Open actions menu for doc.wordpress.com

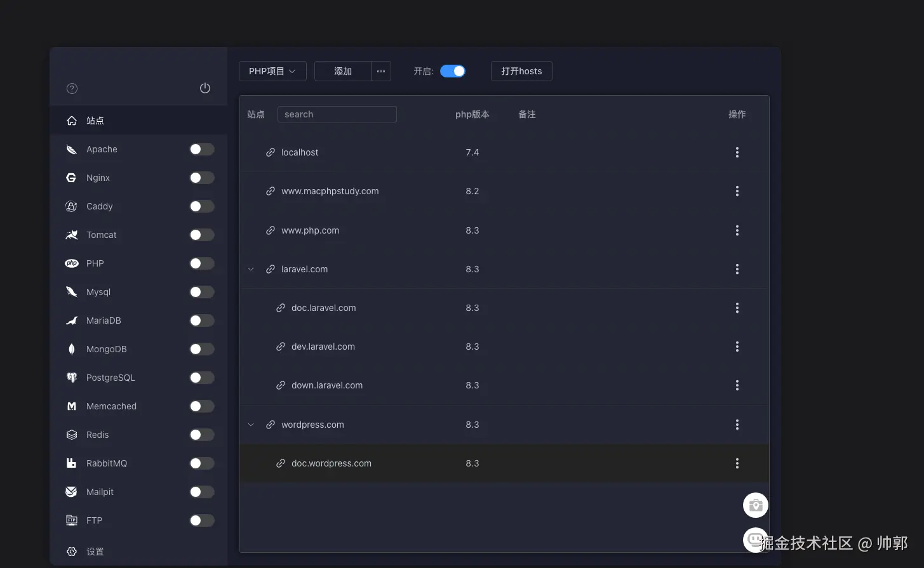coord(737,463)
